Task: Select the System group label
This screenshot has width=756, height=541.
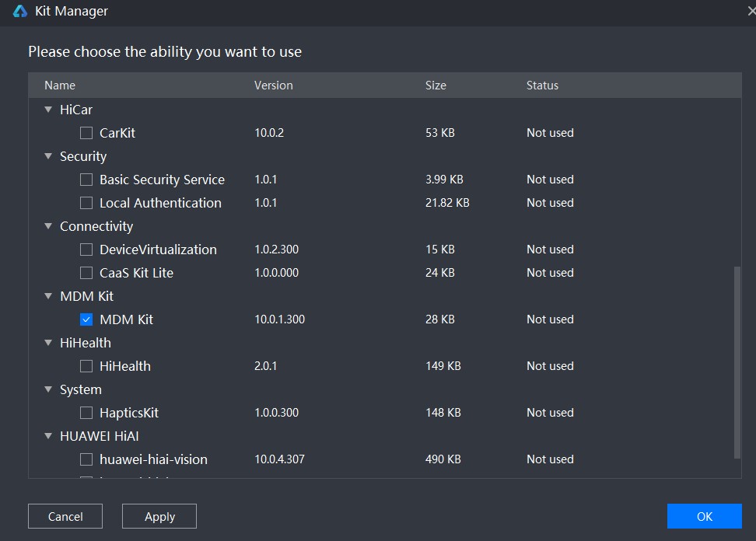Action: (81, 389)
